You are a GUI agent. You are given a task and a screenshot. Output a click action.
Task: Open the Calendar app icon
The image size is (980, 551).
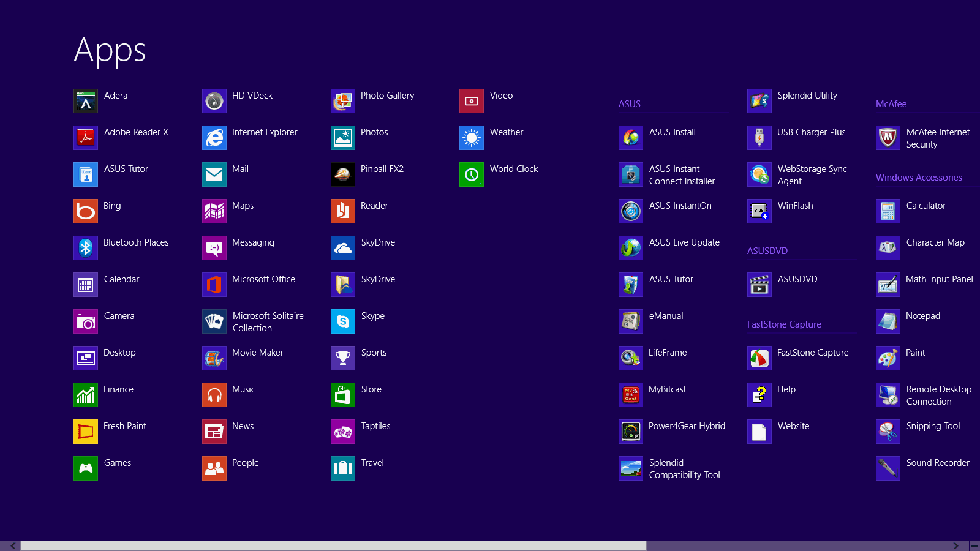pos(86,285)
